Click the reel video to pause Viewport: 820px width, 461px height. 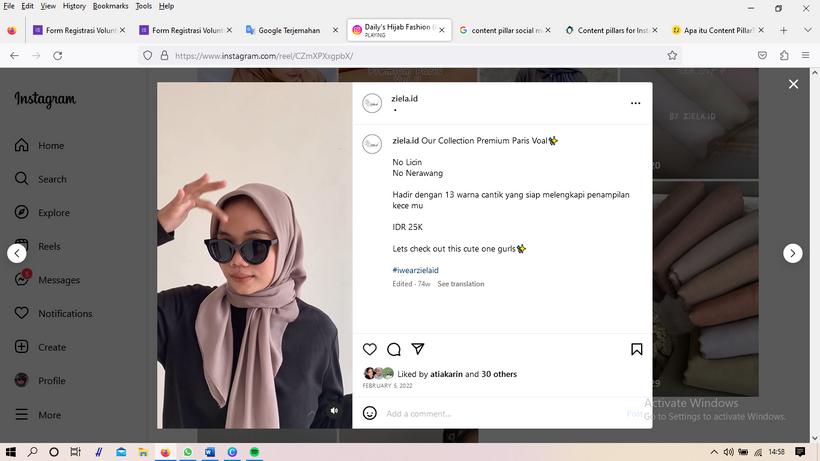pos(255,255)
